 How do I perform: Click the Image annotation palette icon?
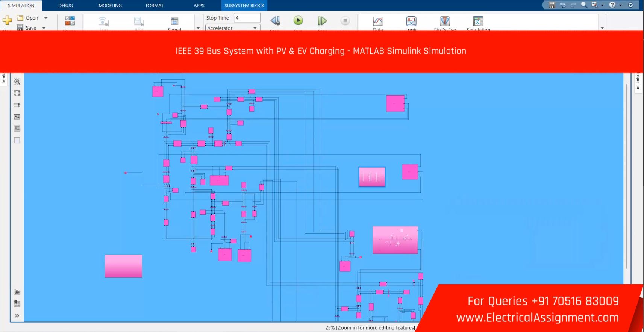point(17,128)
